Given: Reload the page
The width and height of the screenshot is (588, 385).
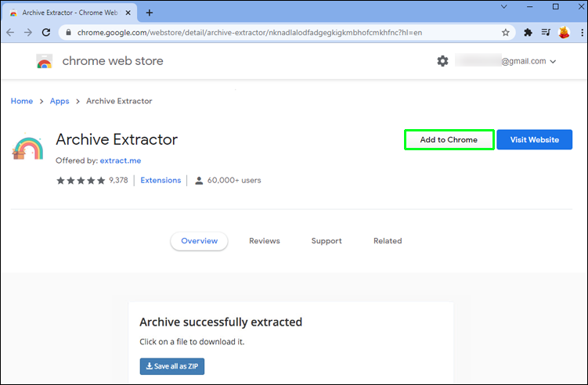Looking at the screenshot, I should 46,33.
